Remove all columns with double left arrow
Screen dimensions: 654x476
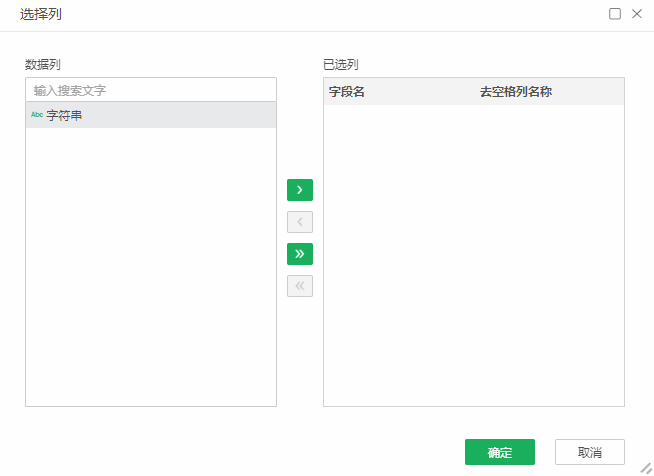pos(300,286)
